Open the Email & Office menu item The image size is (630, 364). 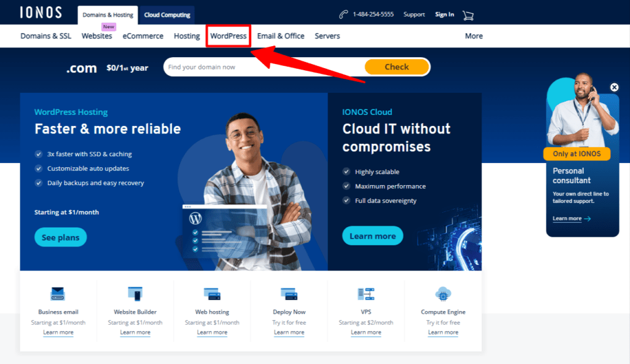click(x=281, y=36)
